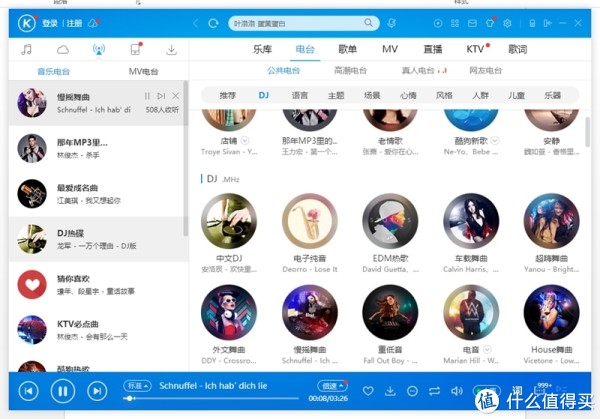Switch to the 乐库 tab
The height and width of the screenshot is (419, 600).
click(262, 49)
